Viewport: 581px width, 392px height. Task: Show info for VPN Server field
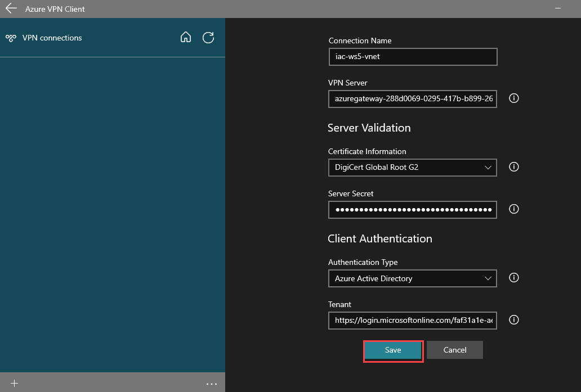pyautogui.click(x=513, y=98)
